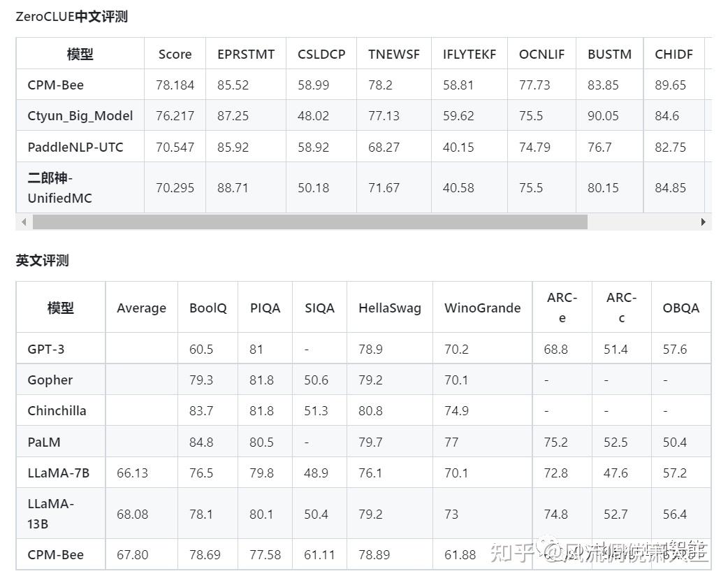Screen dimensions: 728x583
Task: Select the LLaMA-7B model cell
Action: coord(59,473)
